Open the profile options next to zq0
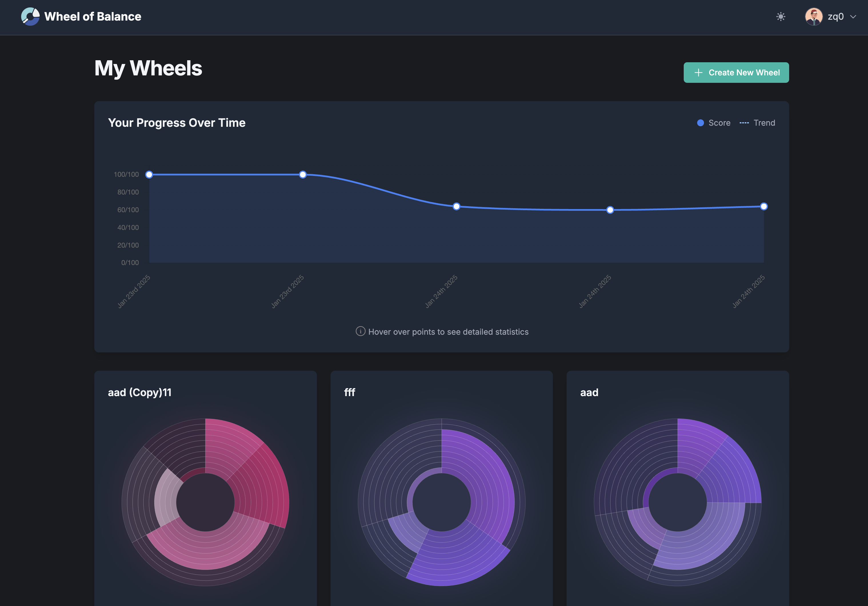 click(x=854, y=17)
